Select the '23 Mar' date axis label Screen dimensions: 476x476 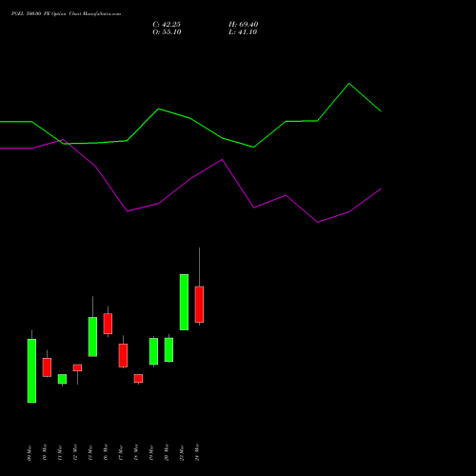[x=182, y=453]
